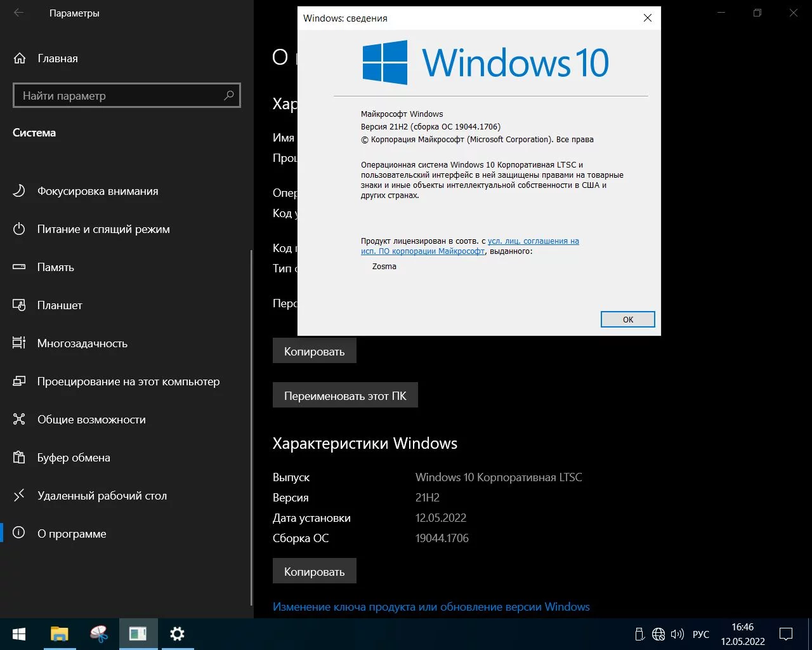Image resolution: width=812 pixels, height=650 pixels.
Task: Open File Explorer from the taskbar
Action: click(x=59, y=634)
